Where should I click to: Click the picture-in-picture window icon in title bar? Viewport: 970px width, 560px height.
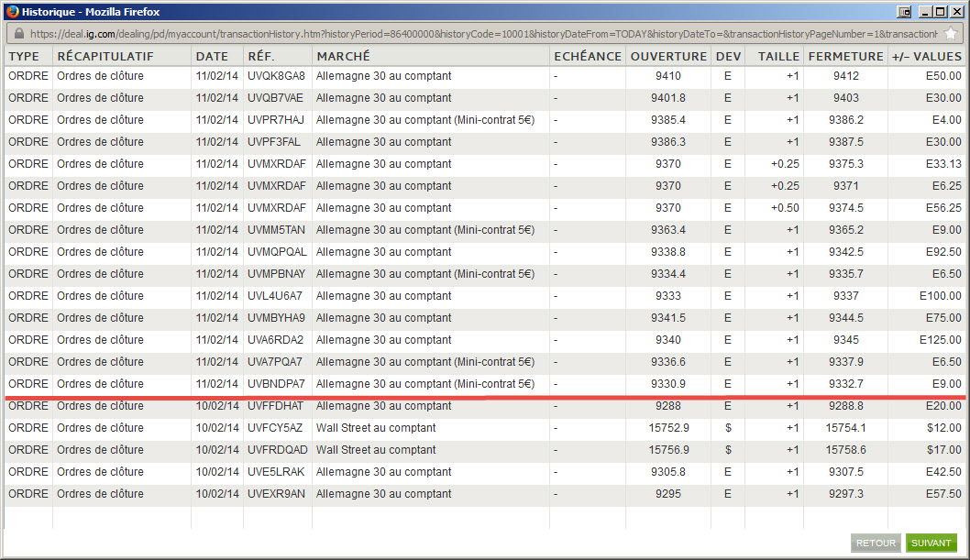pyautogui.click(x=904, y=12)
